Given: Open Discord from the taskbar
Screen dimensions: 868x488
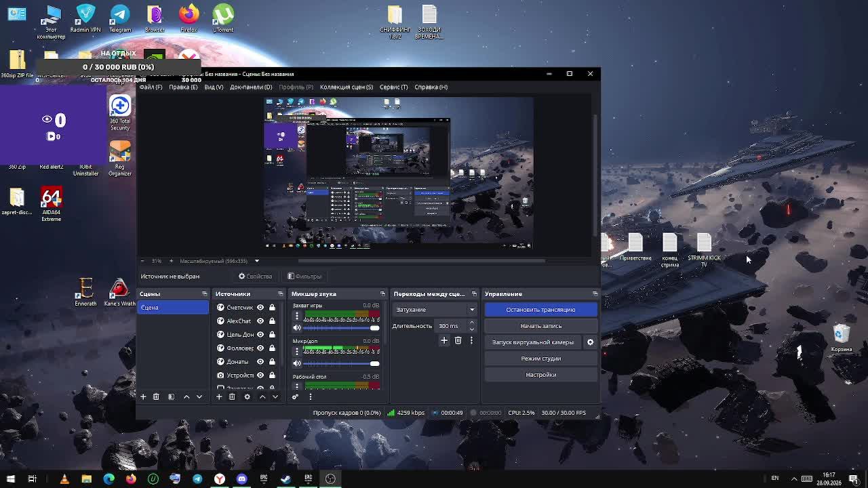Looking at the screenshot, I should pyautogui.click(x=241, y=479).
